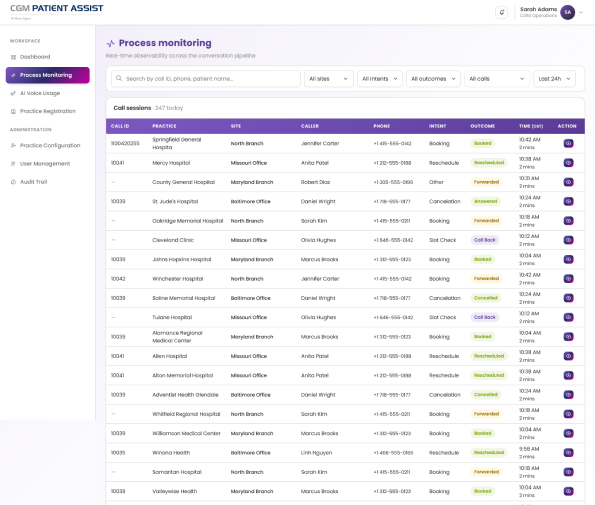Open view icon in Mercy Hospital row

[568, 163]
